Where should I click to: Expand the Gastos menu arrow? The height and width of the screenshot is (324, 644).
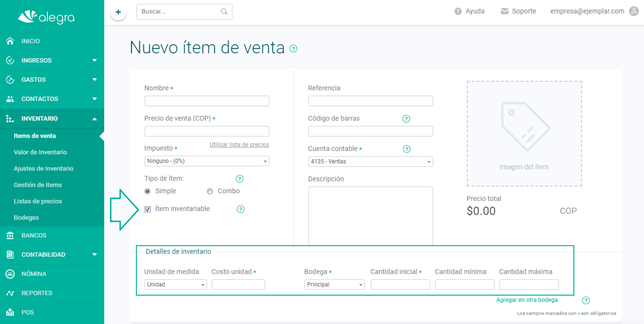(94, 80)
